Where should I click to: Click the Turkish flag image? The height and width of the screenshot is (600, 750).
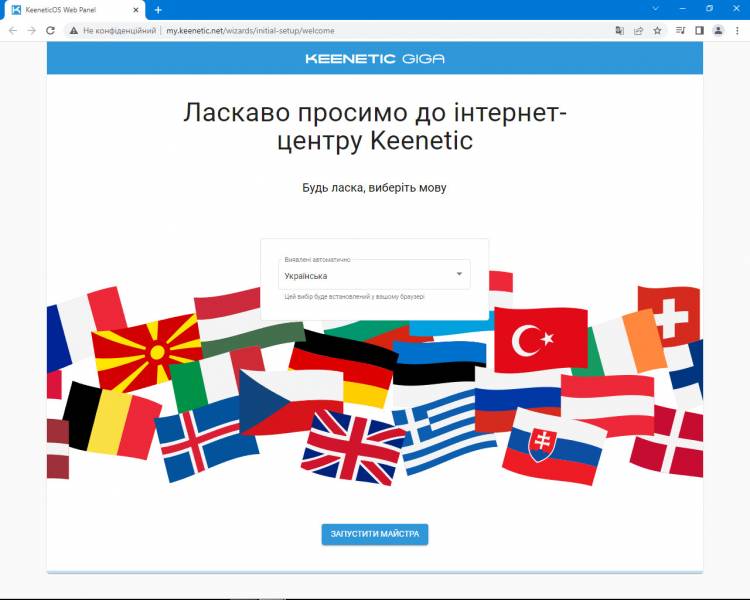coord(540,340)
